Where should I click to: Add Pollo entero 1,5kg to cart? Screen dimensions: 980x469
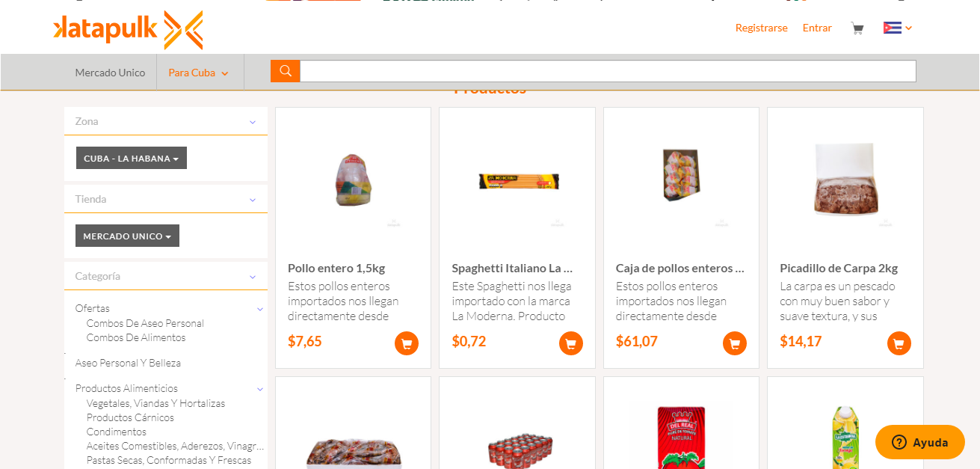[407, 343]
